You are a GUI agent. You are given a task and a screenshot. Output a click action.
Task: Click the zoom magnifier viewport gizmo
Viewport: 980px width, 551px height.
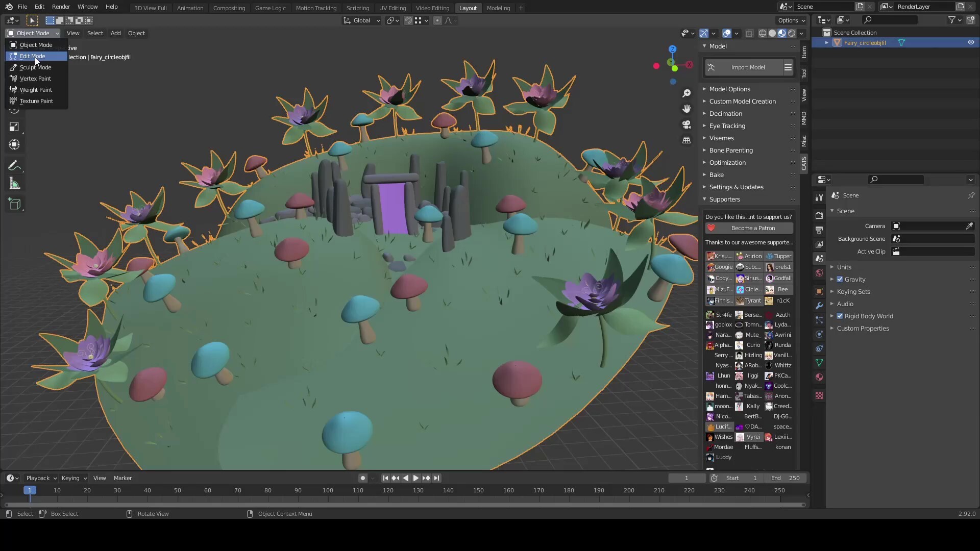click(x=687, y=93)
